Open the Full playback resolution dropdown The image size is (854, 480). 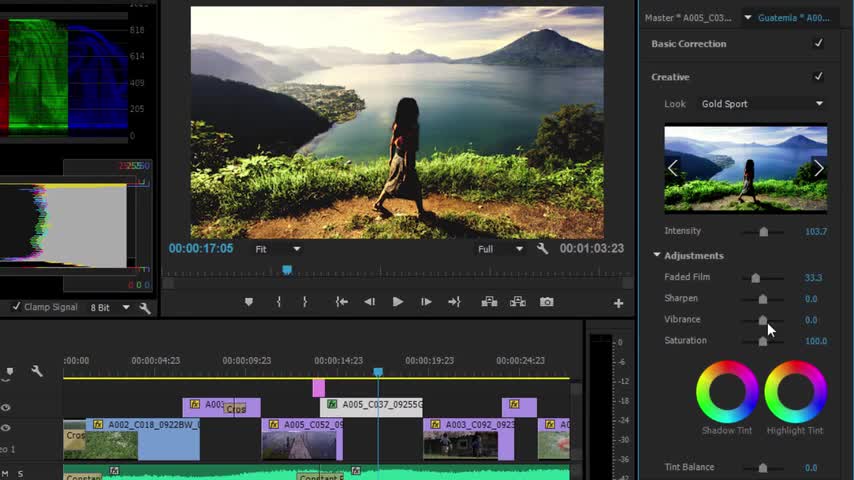[x=500, y=249]
